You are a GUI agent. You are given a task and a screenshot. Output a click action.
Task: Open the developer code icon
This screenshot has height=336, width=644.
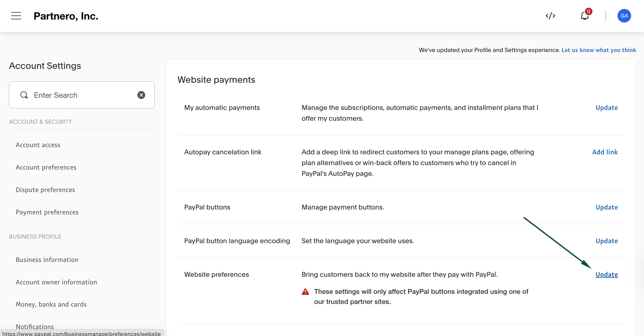[550, 16]
